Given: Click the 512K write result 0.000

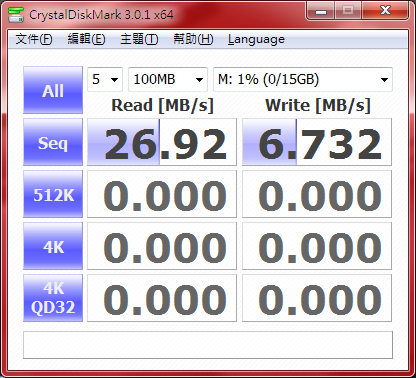Looking at the screenshot, I should pos(317,194).
